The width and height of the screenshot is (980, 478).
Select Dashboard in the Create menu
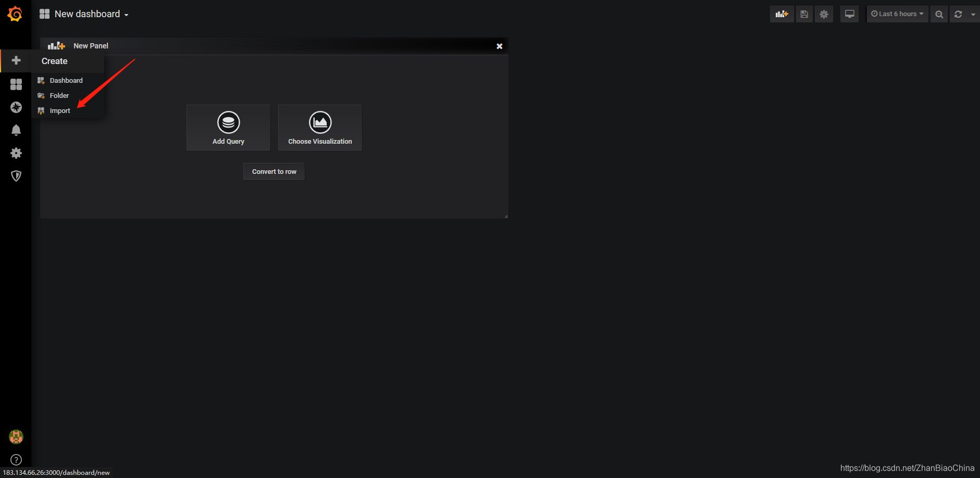[x=66, y=81]
